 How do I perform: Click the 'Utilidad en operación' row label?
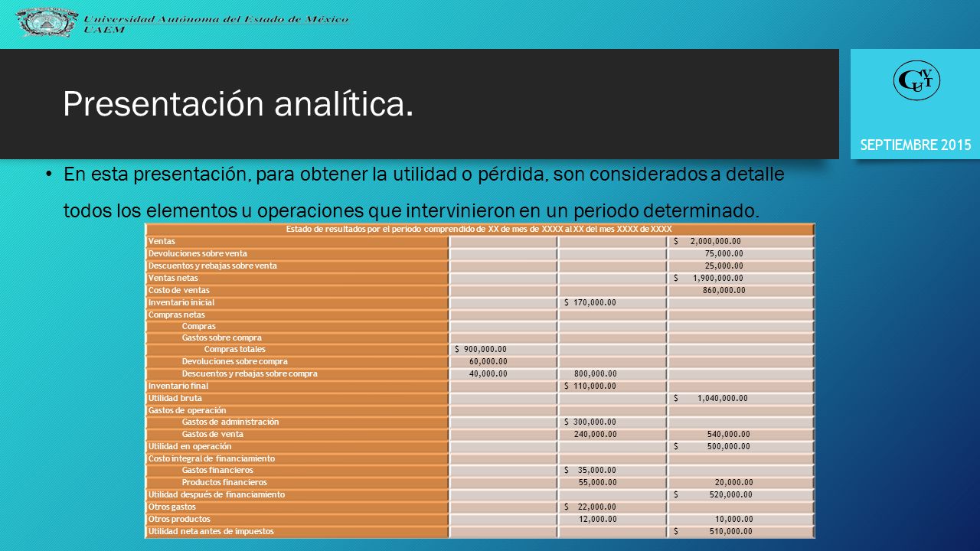[x=189, y=446]
